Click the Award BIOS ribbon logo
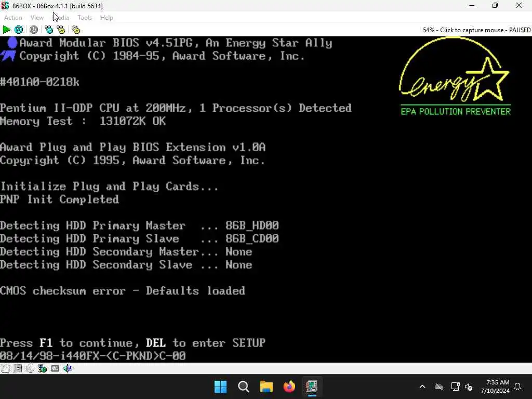 click(x=9, y=49)
